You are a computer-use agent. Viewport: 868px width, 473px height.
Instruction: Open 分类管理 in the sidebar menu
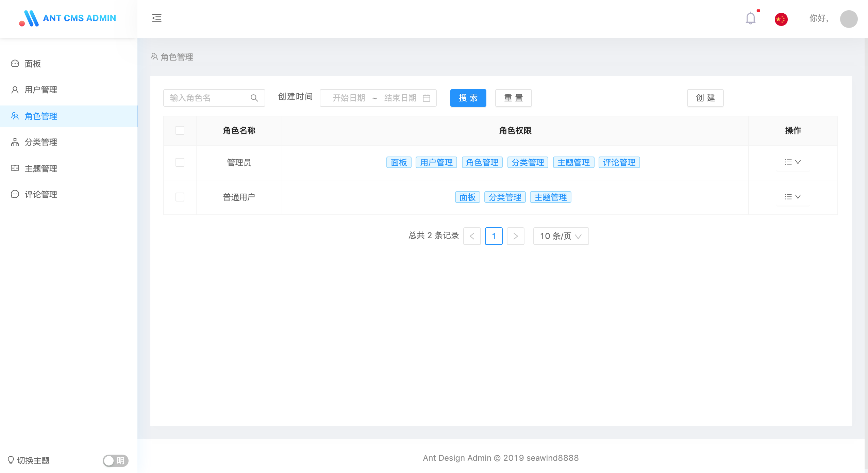(41, 142)
